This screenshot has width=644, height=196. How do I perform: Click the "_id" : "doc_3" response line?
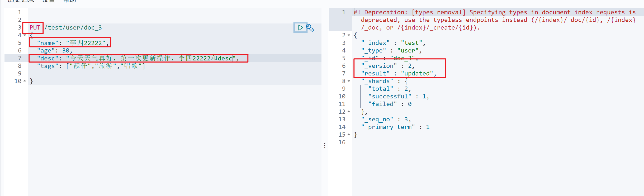[390, 58]
